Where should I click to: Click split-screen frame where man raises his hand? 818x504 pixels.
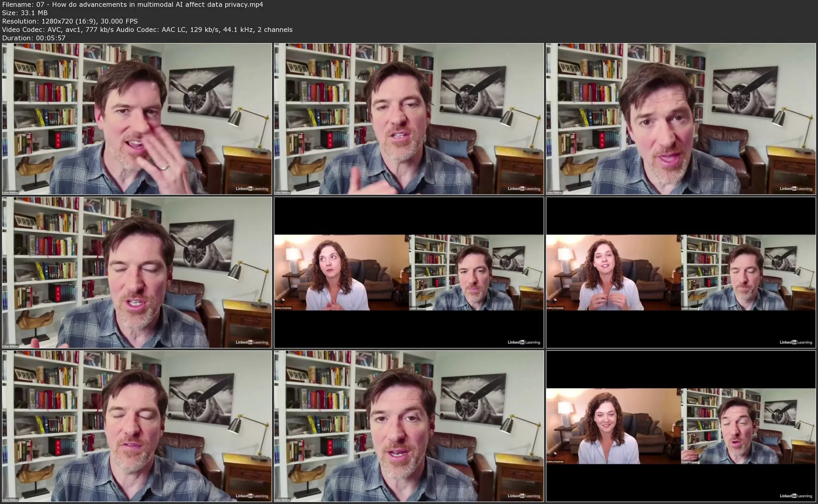pyautogui.click(x=681, y=426)
